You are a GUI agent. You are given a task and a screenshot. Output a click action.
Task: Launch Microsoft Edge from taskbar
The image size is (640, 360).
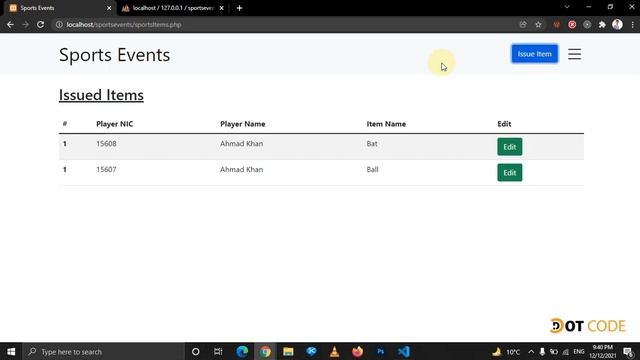(x=242, y=351)
